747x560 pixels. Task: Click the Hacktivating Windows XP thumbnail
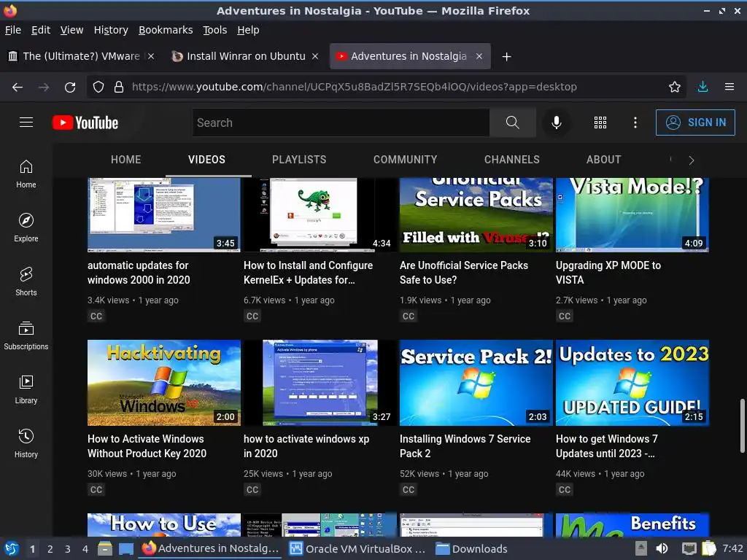164,382
